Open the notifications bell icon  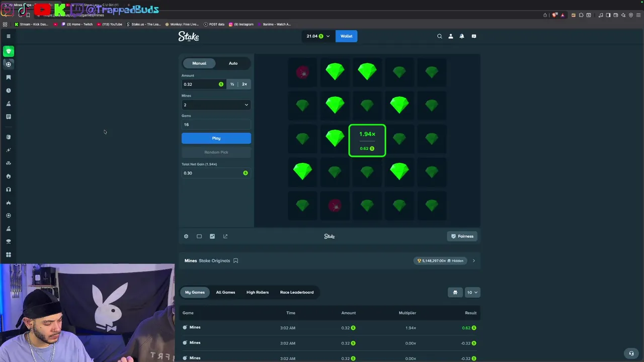461,36
